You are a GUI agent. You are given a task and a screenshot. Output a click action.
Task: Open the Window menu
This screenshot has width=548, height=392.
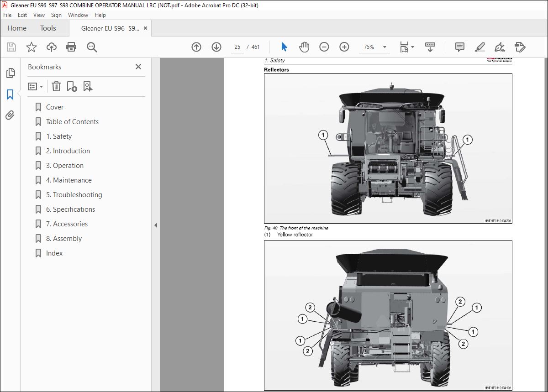click(x=78, y=15)
